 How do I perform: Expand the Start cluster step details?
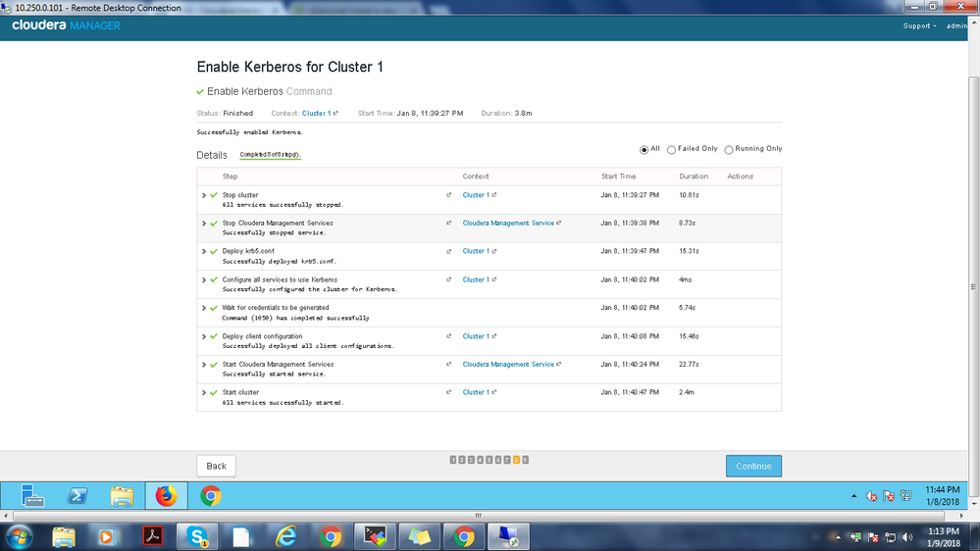pyautogui.click(x=204, y=392)
